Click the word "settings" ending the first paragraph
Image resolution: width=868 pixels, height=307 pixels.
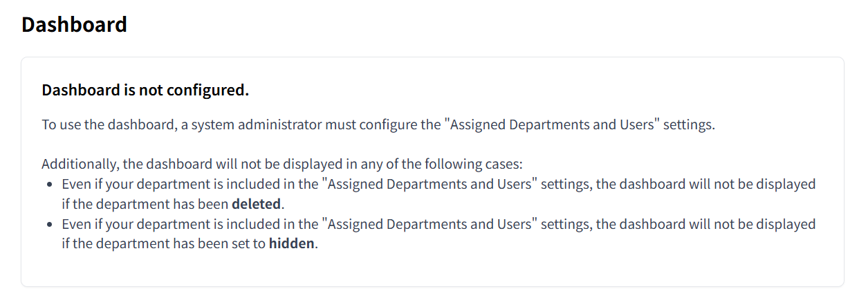click(x=688, y=125)
